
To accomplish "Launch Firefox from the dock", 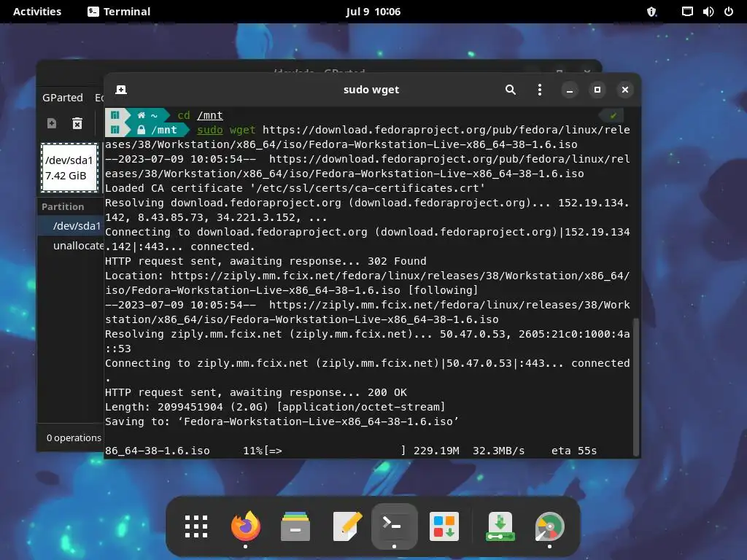I will click(246, 526).
